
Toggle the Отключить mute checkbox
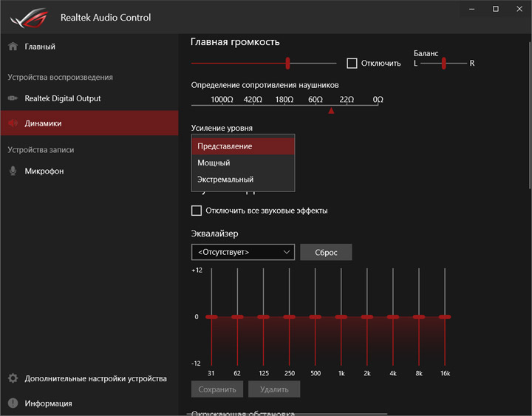tap(352, 63)
